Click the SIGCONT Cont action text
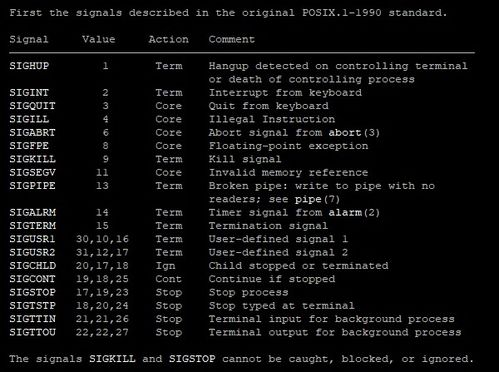 168,279
